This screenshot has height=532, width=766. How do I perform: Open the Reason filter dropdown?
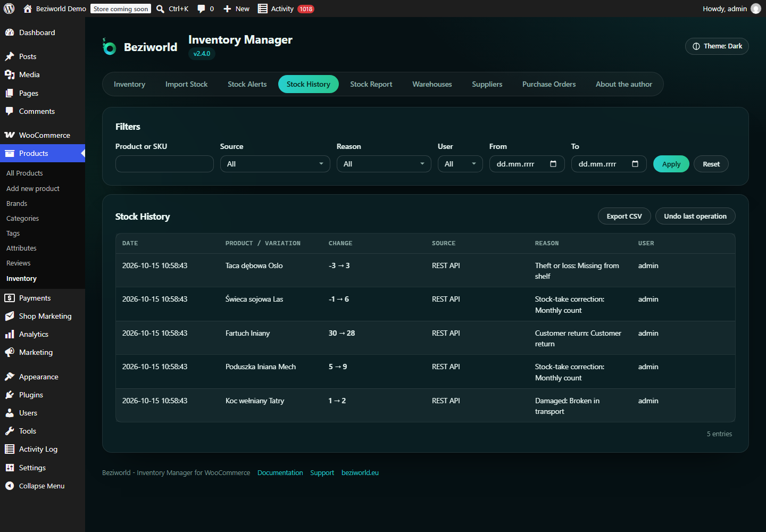(x=384, y=164)
